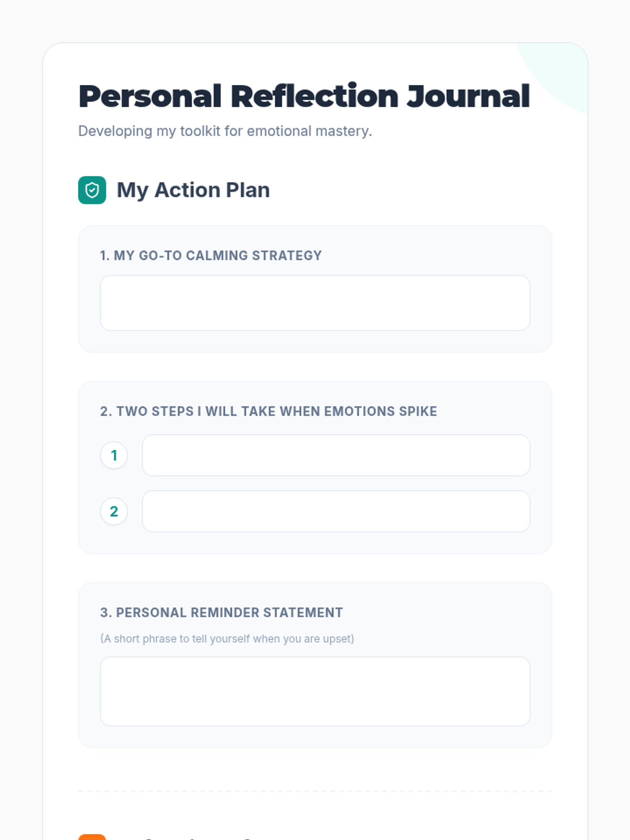Screen dimensions: 630x840
Task: Click the emotional mastery subtitle text
Action: [225, 131]
